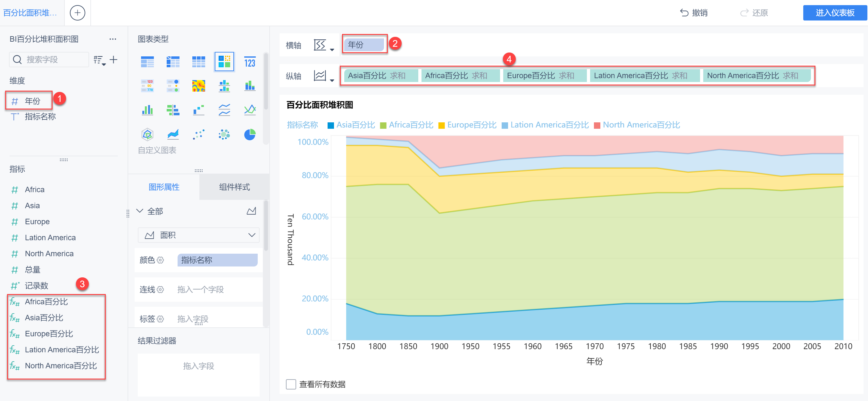
Task: Open the 颜色 settings gear
Action: coord(160,260)
